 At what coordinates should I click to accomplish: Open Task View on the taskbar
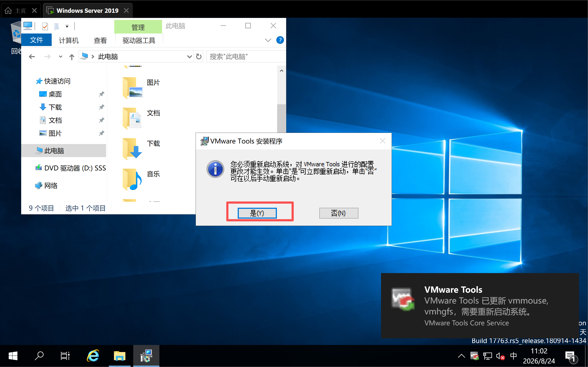pos(65,356)
